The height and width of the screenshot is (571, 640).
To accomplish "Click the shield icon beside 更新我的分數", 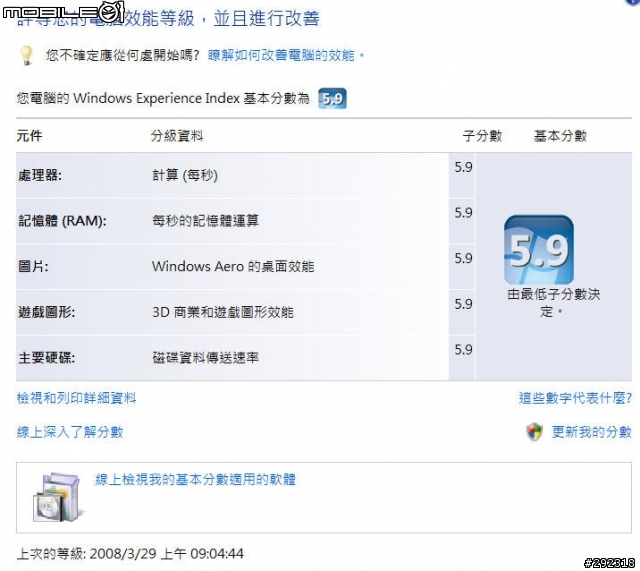I will coord(534,432).
